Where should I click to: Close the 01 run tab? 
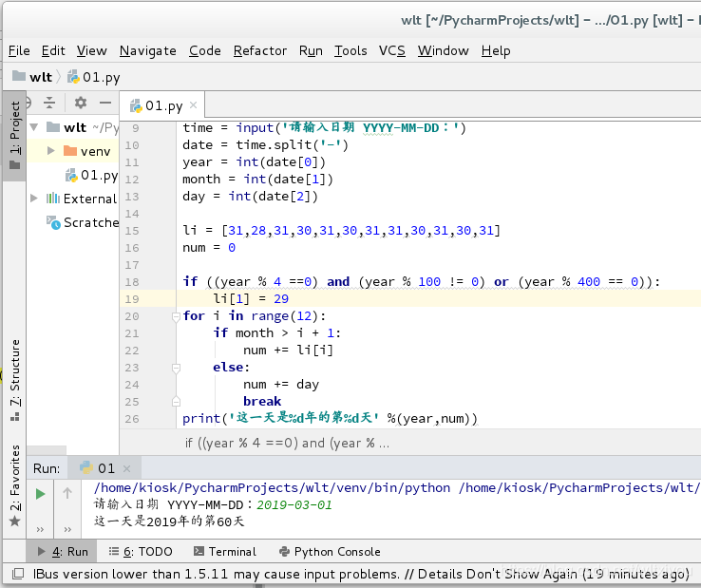click(126, 468)
